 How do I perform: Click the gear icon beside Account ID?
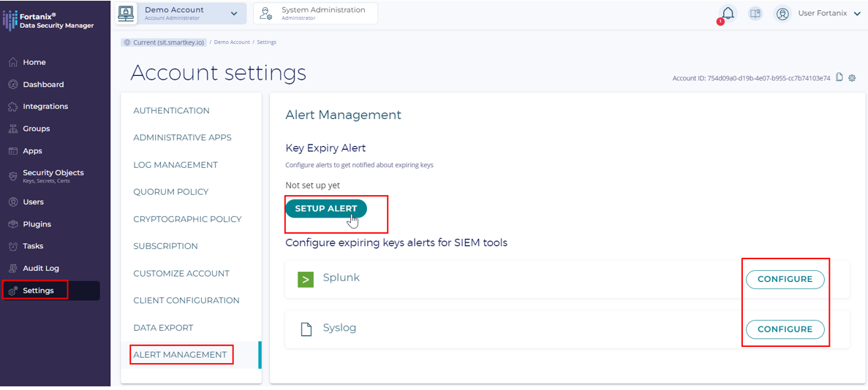pos(852,77)
